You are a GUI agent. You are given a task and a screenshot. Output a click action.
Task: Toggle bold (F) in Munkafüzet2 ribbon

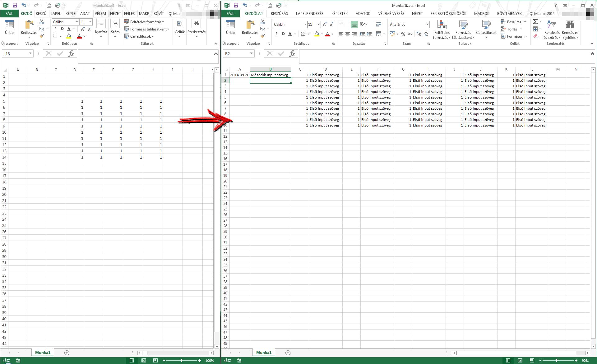click(276, 34)
